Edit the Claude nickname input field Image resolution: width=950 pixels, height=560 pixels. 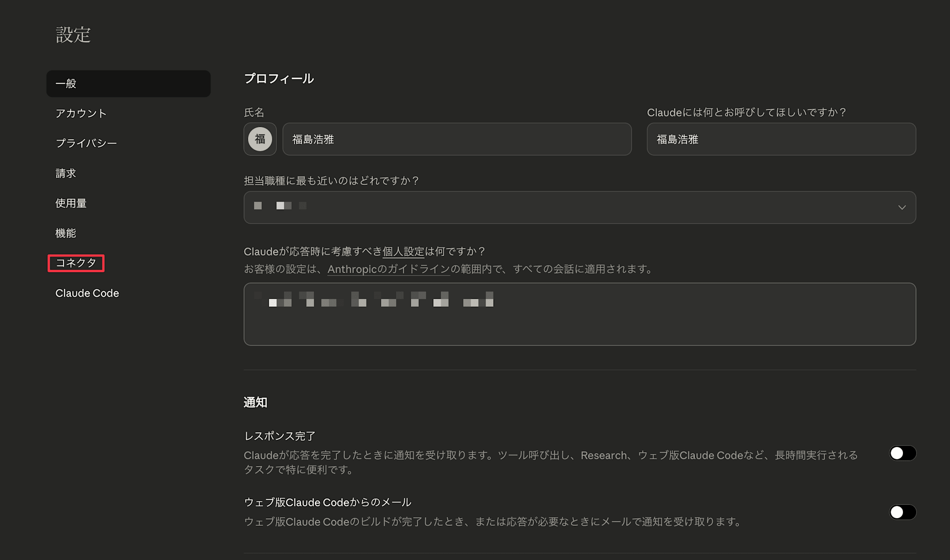[781, 139]
